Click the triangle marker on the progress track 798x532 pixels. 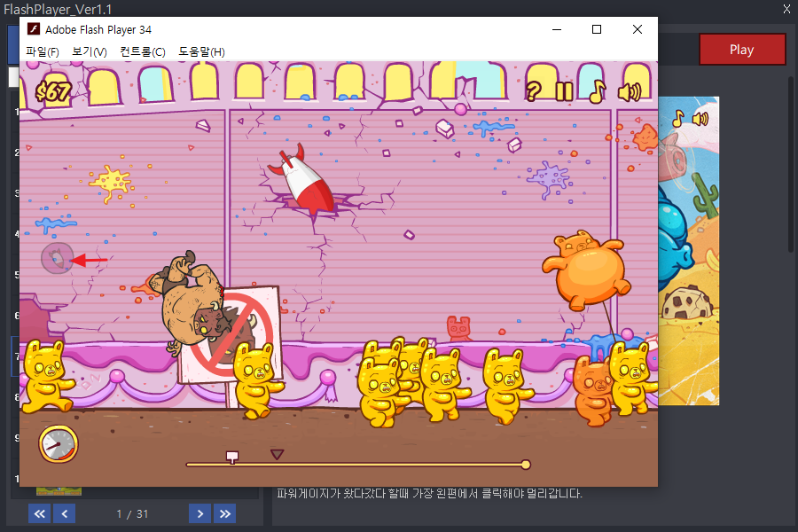(x=277, y=454)
